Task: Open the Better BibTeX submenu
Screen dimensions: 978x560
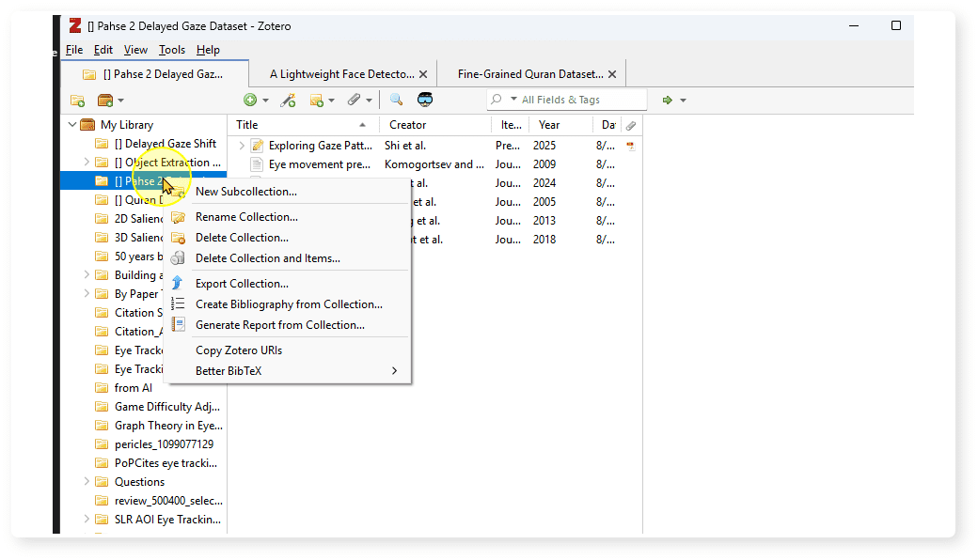Action: coord(287,370)
